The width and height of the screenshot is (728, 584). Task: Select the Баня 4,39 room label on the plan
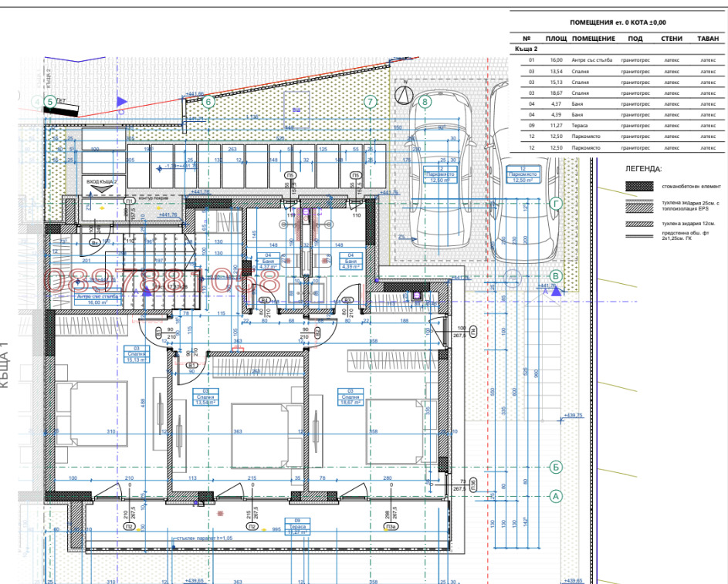[x=350, y=262]
